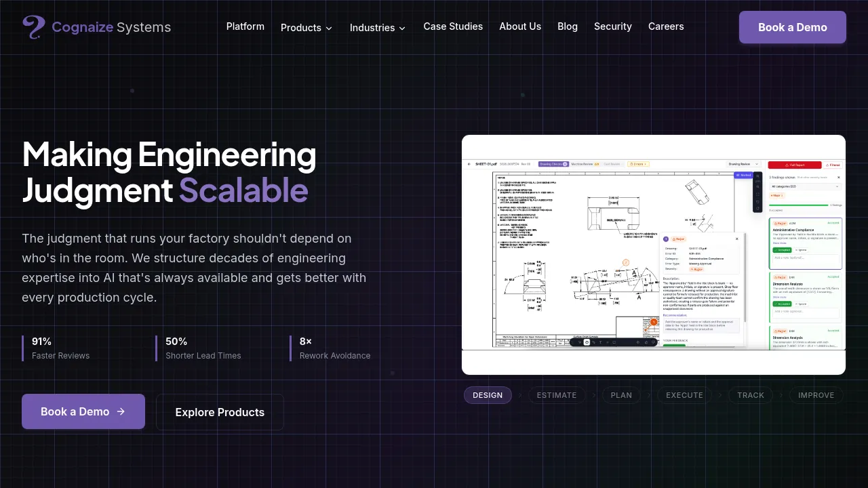Select the TRACK stage pill
Viewport: 868px width, 488px height.
pos(751,395)
